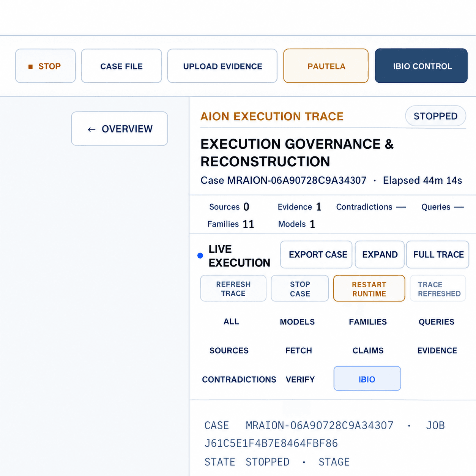The height and width of the screenshot is (476, 476).
Task: Click the Evidence 1 counter
Action: tap(299, 207)
